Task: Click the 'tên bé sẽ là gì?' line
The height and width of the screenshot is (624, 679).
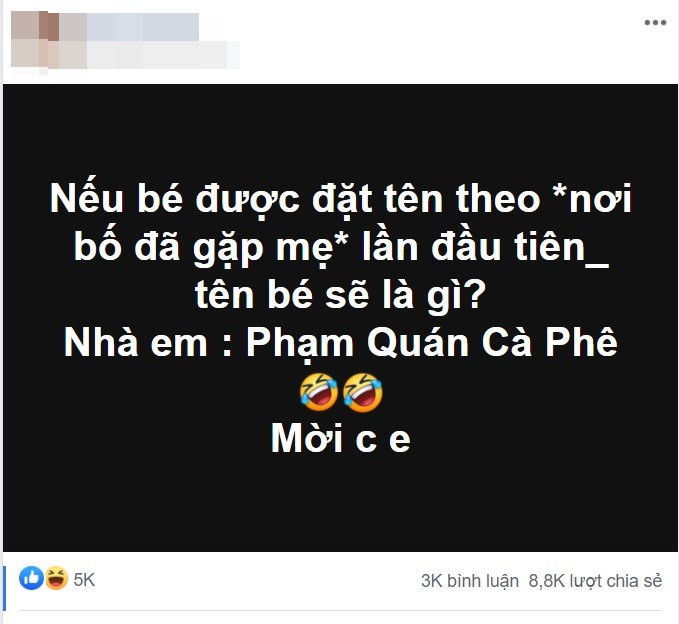Action: coord(340,295)
